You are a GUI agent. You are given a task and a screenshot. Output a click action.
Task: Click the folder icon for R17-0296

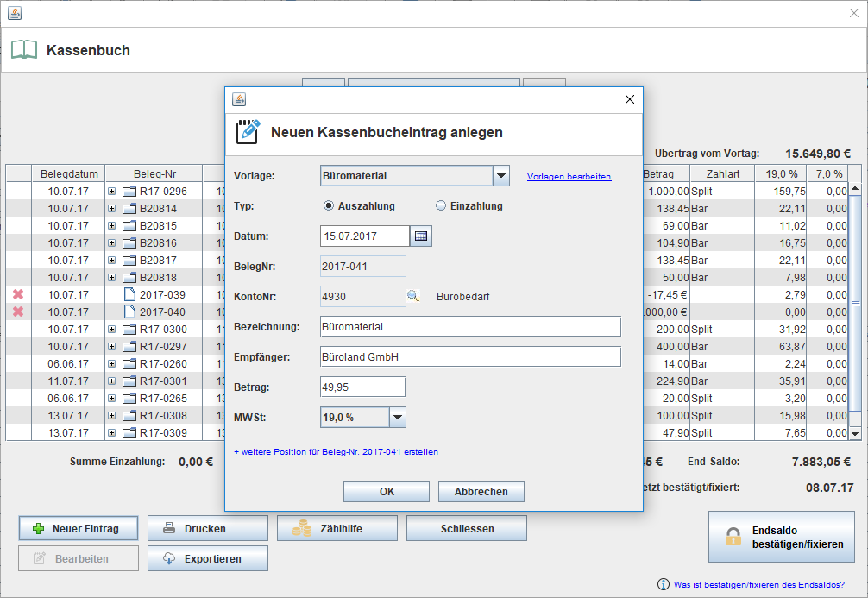129,192
